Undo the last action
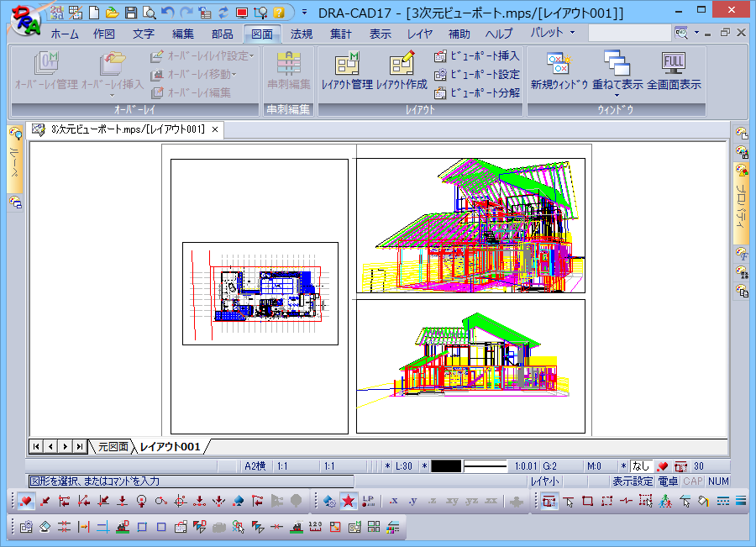 click(x=167, y=13)
